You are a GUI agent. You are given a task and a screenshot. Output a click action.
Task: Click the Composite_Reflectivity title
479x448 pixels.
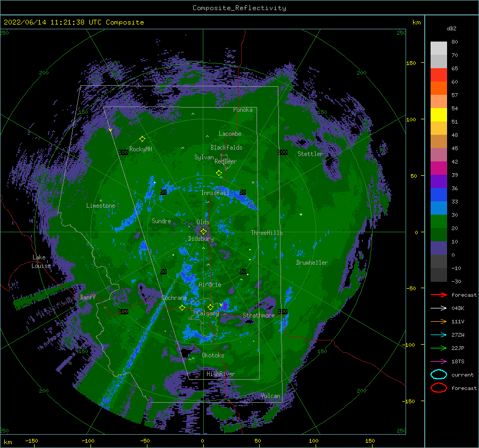tap(240, 8)
